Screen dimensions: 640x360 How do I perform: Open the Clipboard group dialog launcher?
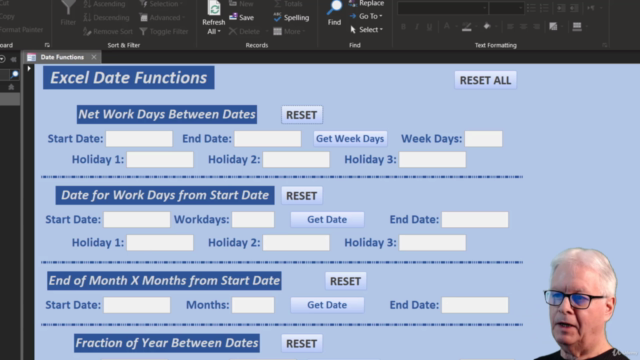pyautogui.click(x=47, y=45)
